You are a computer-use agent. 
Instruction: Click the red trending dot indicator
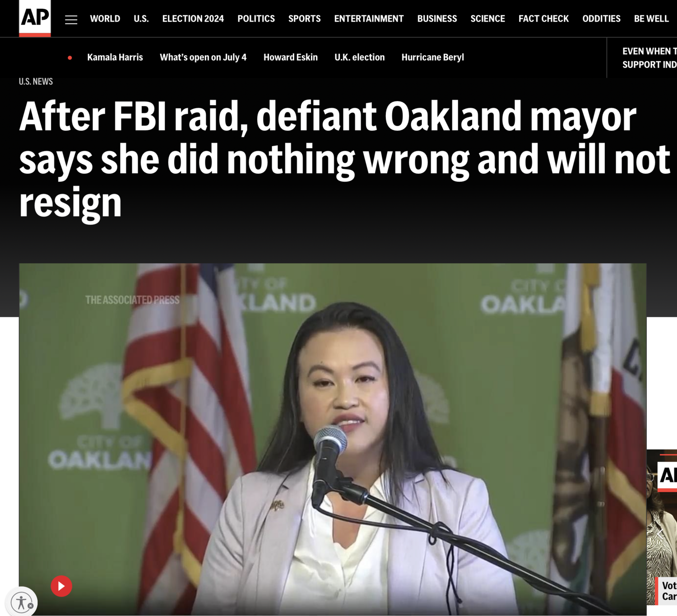click(70, 58)
